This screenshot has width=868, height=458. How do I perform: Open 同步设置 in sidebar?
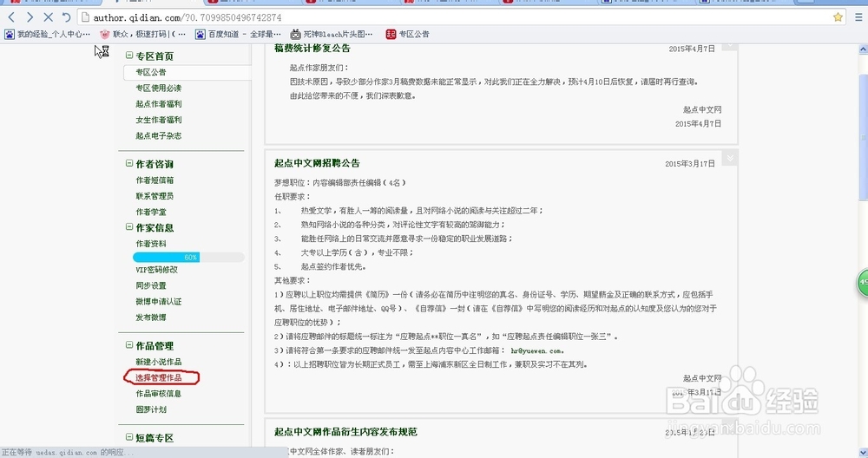coord(151,286)
